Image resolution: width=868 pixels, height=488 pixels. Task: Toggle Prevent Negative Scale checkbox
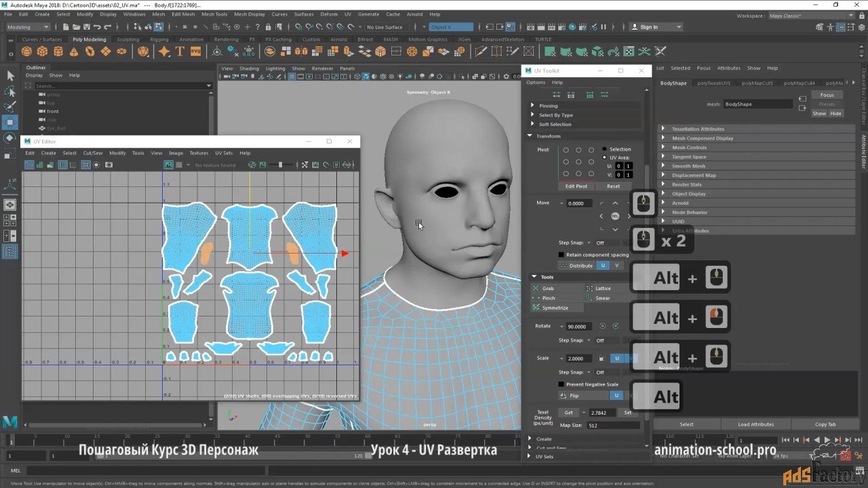coord(561,384)
